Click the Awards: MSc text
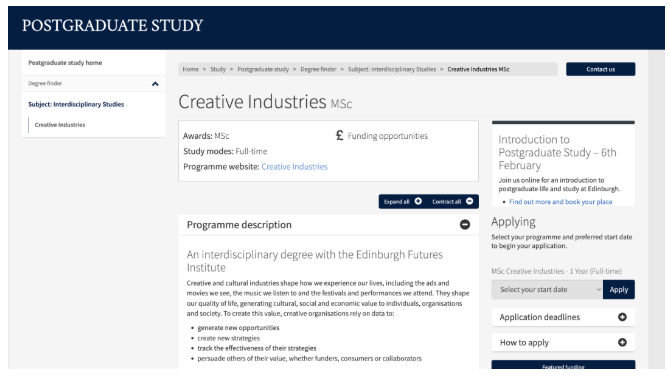Screen dimensions: 670x377 pyautogui.click(x=206, y=136)
